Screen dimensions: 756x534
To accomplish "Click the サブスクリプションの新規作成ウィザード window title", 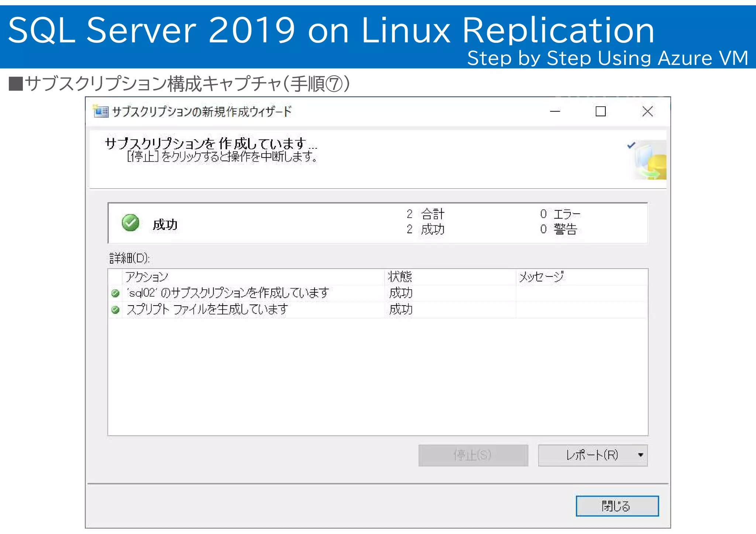I will coord(202,111).
